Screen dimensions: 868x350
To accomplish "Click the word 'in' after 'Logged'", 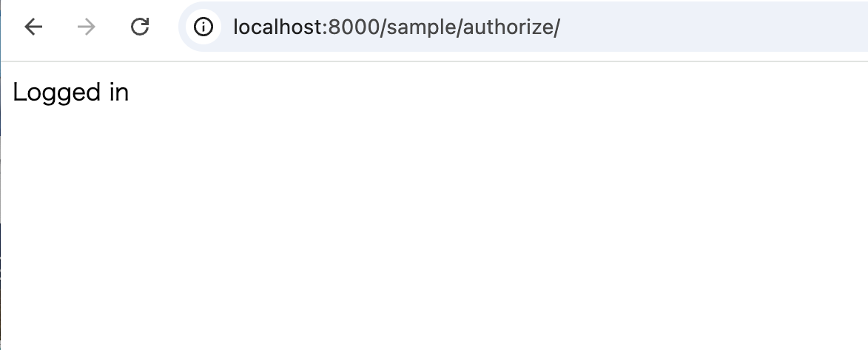I will click(119, 92).
